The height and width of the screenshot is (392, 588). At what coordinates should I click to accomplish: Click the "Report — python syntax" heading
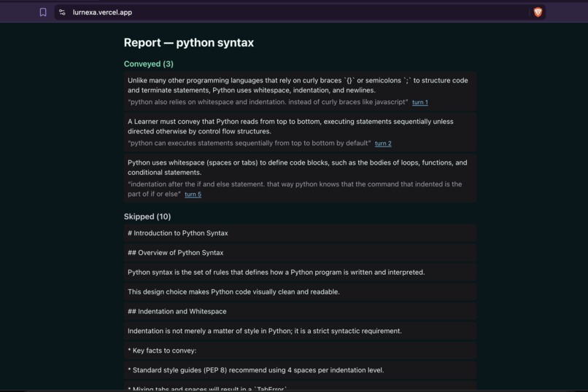click(189, 43)
